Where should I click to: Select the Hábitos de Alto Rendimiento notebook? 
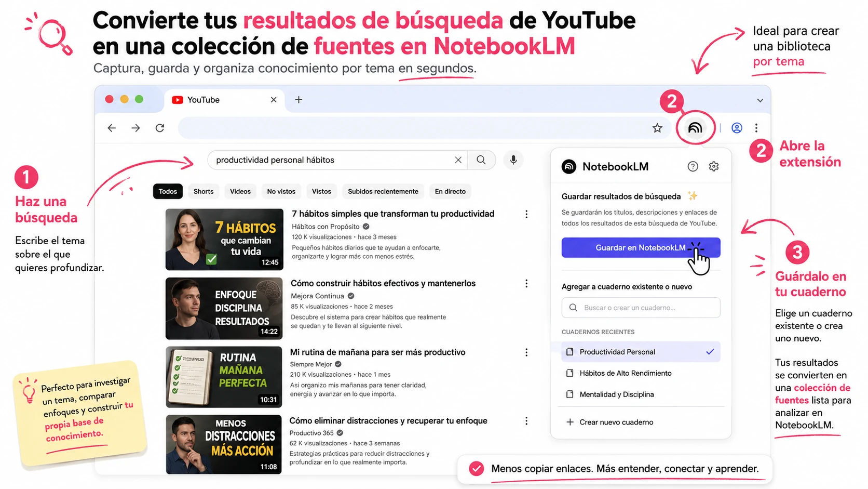[641, 373]
